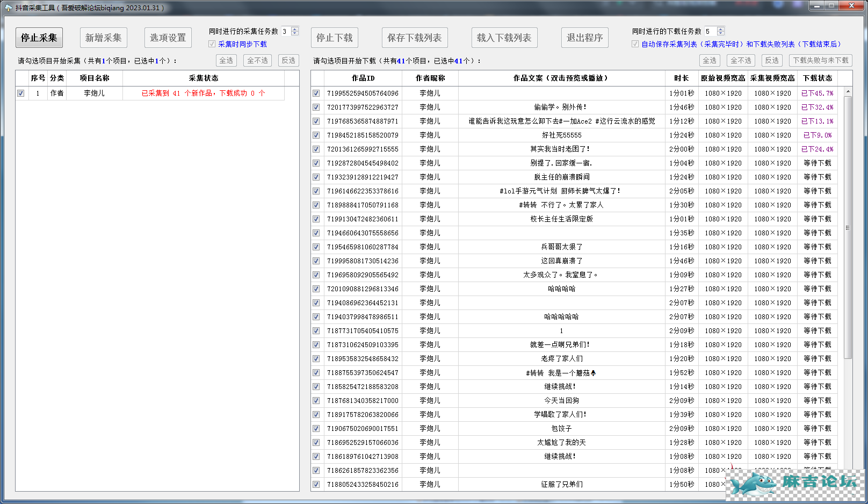Screen dimensions: 868x504
Task: Click the 项目名称 column header
Action: pyautogui.click(x=95, y=78)
